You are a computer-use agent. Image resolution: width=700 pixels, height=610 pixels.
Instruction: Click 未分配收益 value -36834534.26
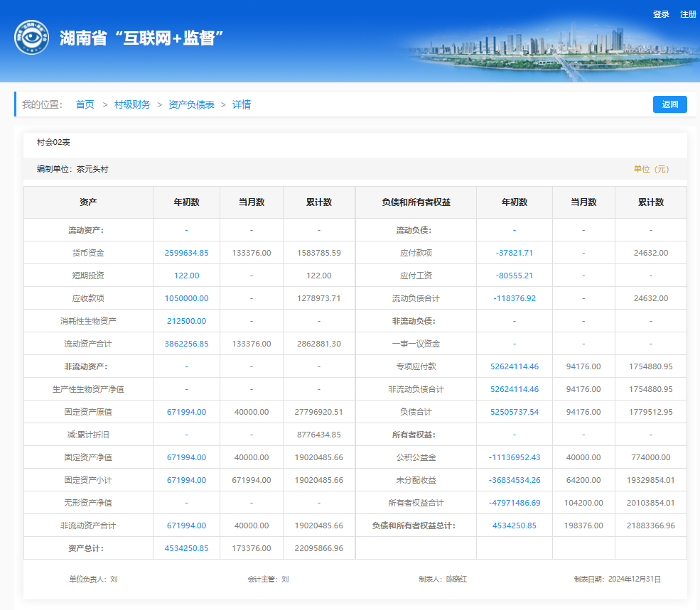[515, 481]
